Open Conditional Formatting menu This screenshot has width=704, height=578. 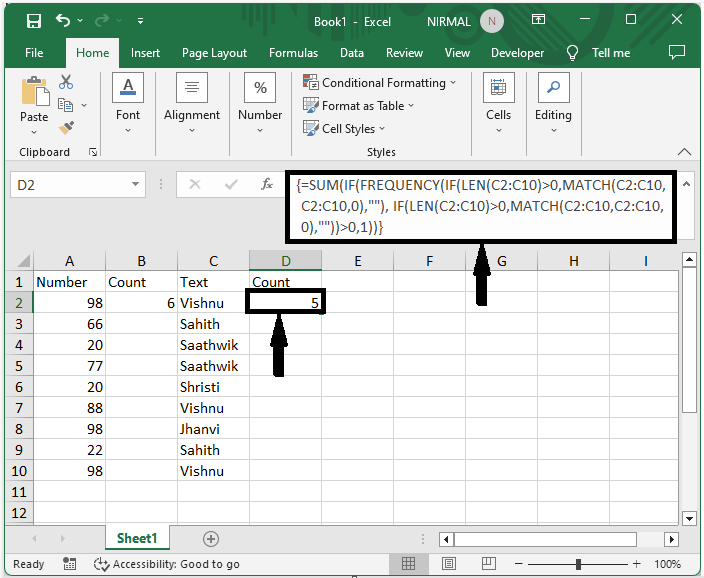380,83
